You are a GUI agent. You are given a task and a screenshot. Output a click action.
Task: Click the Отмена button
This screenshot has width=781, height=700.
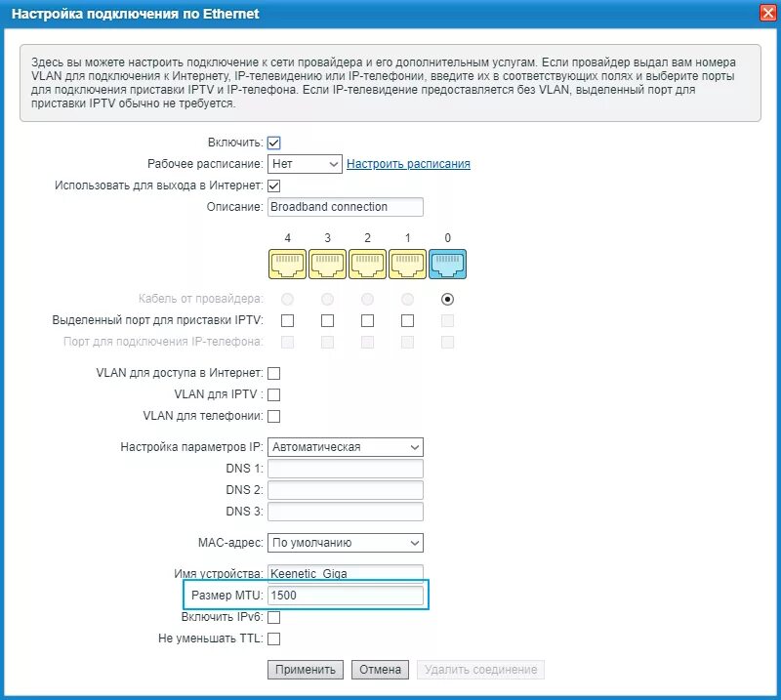[380, 670]
